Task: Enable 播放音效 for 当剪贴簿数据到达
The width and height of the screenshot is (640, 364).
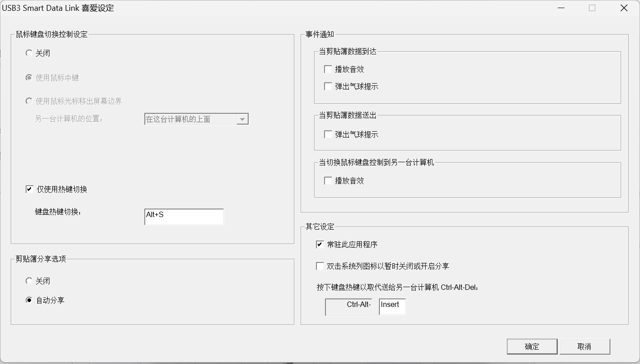Action: pyautogui.click(x=328, y=69)
